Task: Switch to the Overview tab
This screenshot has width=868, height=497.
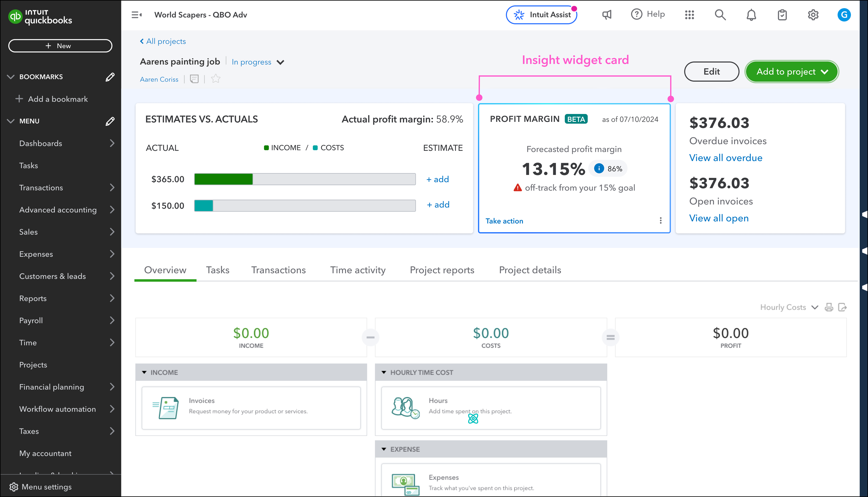Action: [x=165, y=270]
